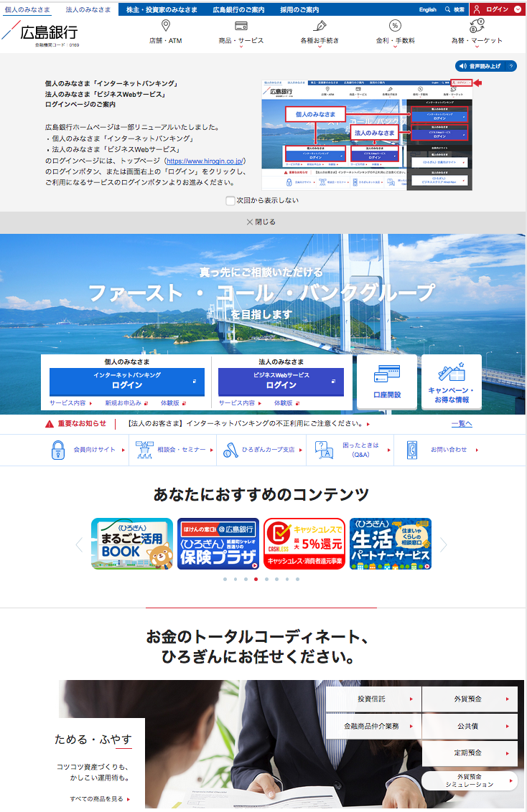Check the 次回から表示しない checkbox
527x812 pixels.
pos(230,200)
